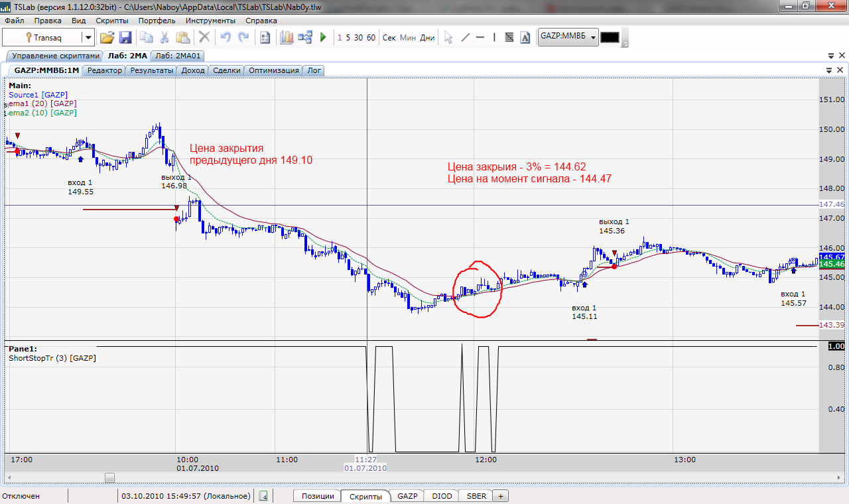Click the status bar document icon

263,495
